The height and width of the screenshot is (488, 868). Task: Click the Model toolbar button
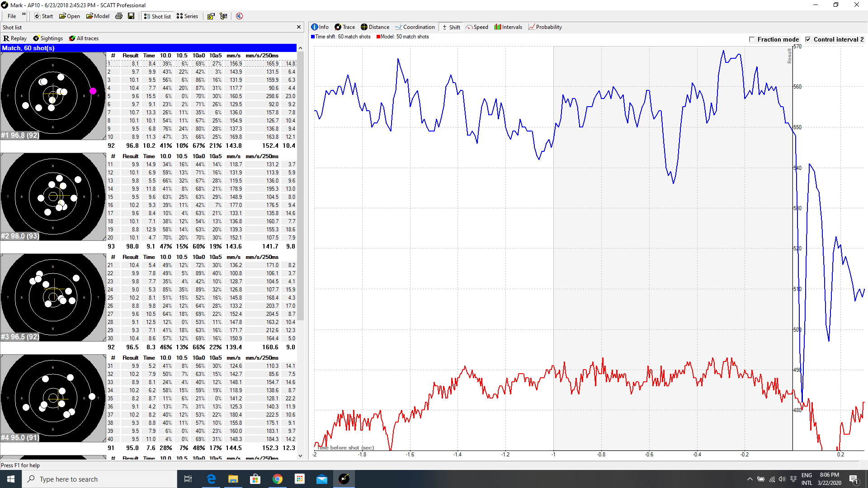pyautogui.click(x=98, y=16)
